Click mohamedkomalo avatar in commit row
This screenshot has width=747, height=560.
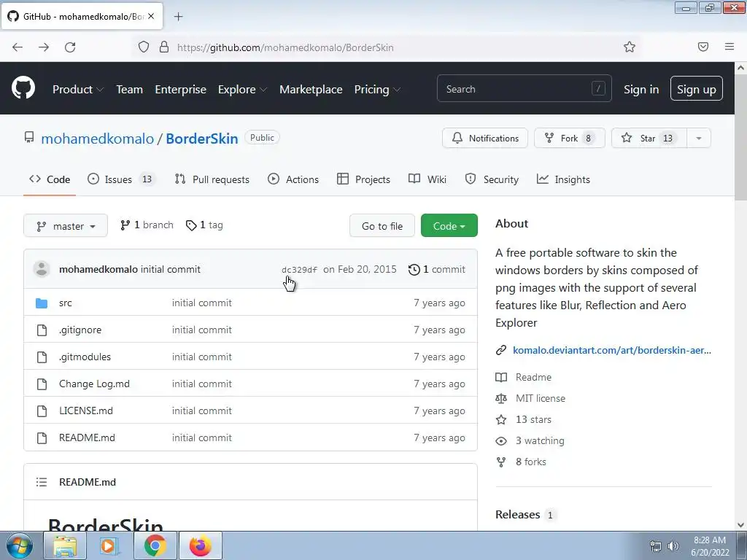pyautogui.click(x=42, y=269)
